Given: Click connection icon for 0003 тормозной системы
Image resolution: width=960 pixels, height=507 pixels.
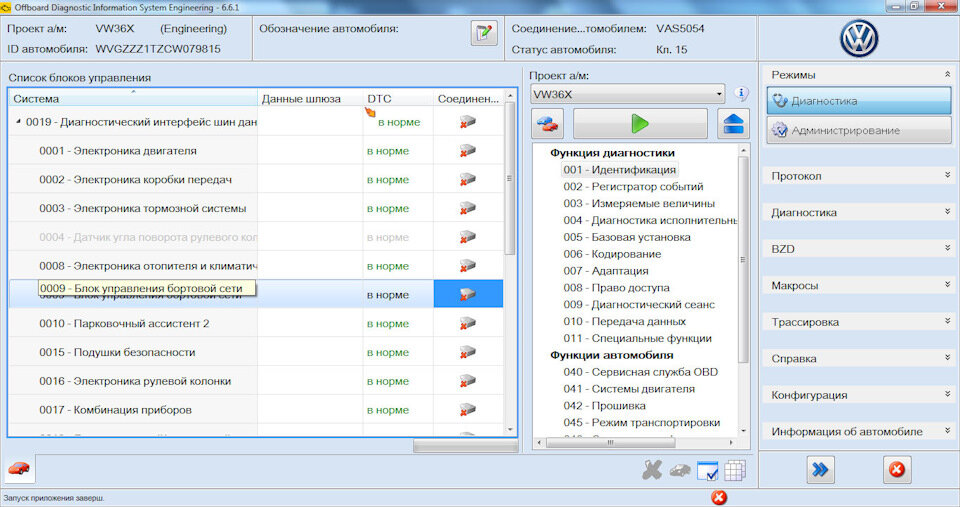Looking at the screenshot, I should pos(468,208).
